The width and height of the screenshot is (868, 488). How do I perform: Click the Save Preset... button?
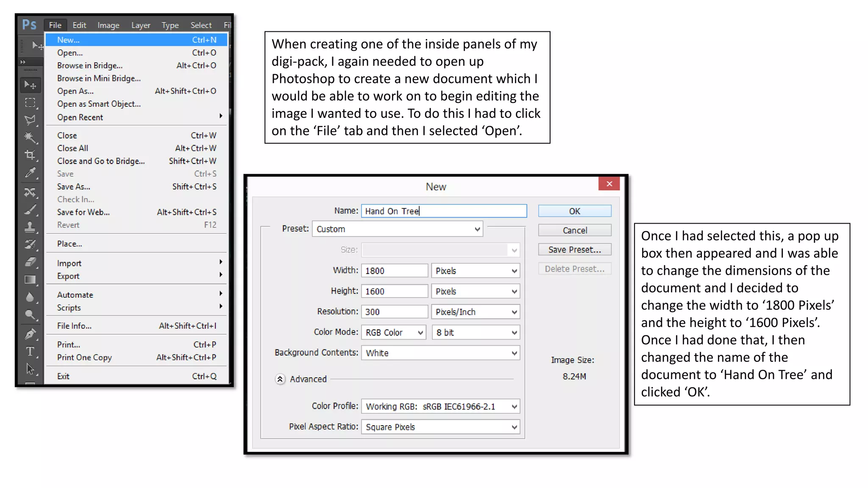(x=574, y=250)
